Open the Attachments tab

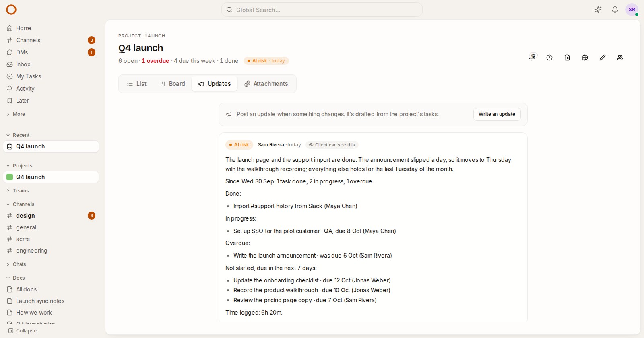point(266,84)
